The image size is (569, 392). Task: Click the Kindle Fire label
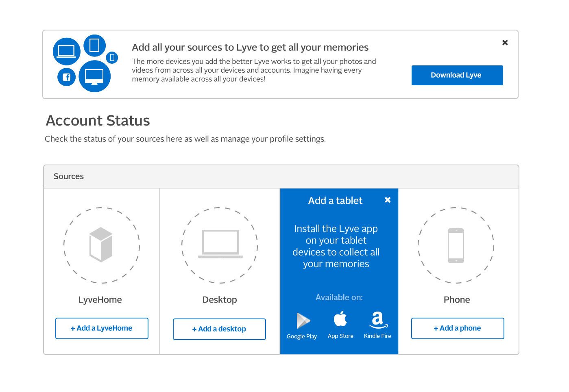coord(377,336)
